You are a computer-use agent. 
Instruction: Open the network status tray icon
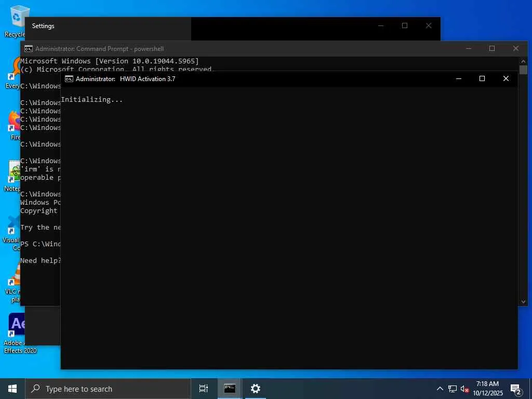(x=453, y=389)
